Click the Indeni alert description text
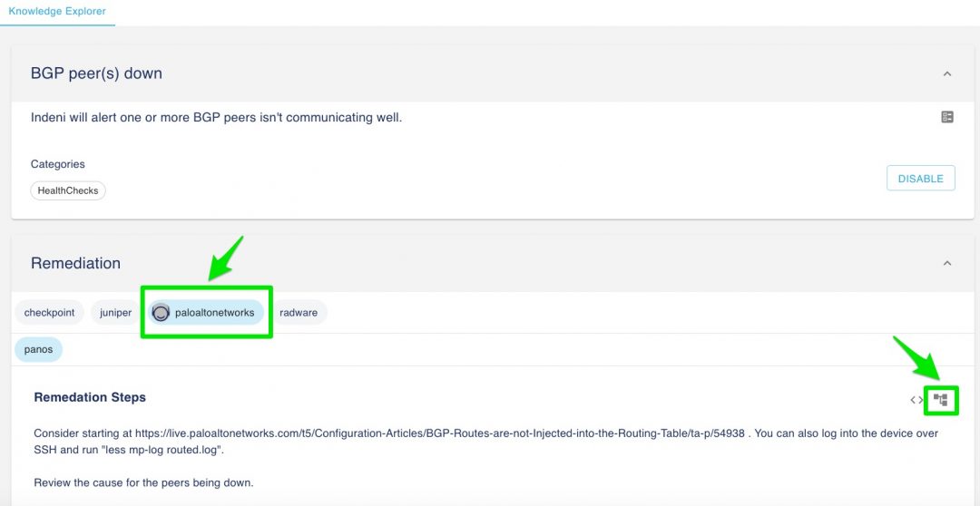 click(x=216, y=117)
